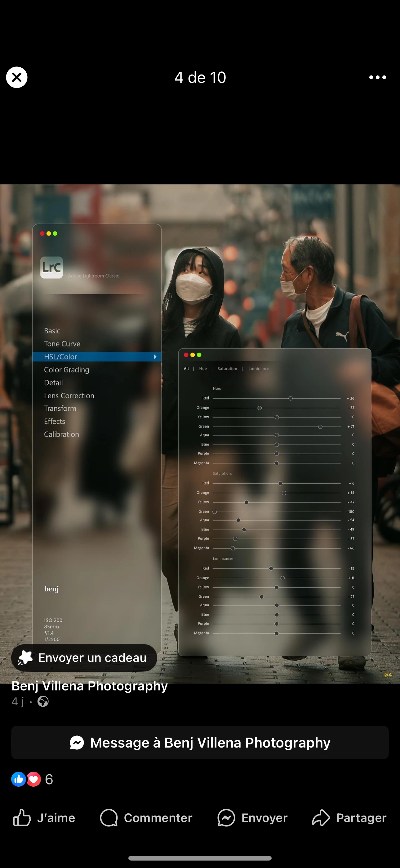Close the photo viewer with X button
This screenshot has width=400, height=868.
tap(16, 78)
